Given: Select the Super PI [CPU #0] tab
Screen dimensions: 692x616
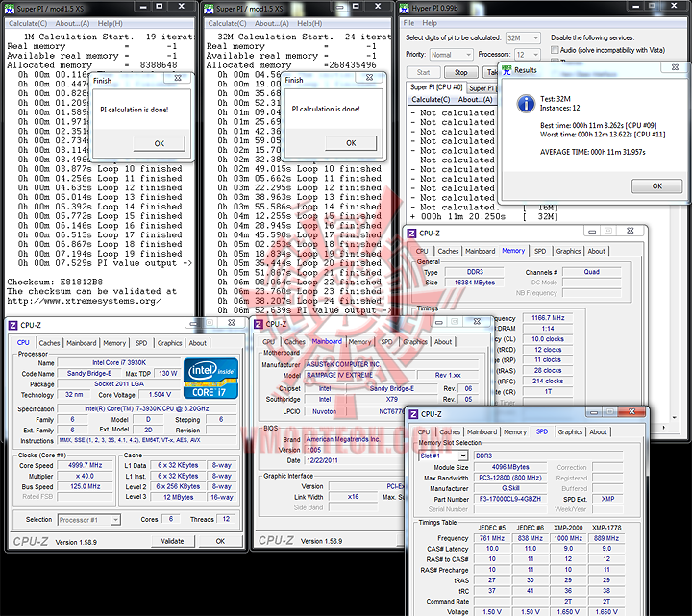Looking at the screenshot, I should point(436,86).
